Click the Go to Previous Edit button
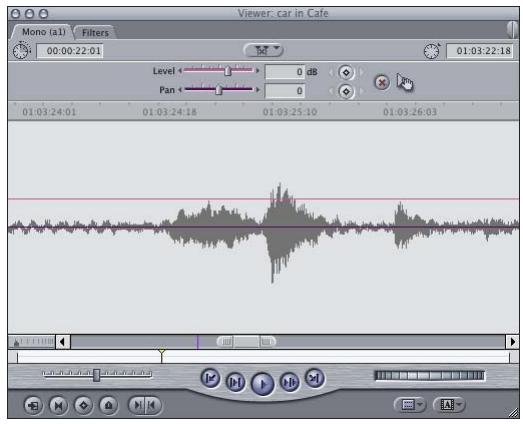Viewport: 523px width, 424px height. [210, 378]
